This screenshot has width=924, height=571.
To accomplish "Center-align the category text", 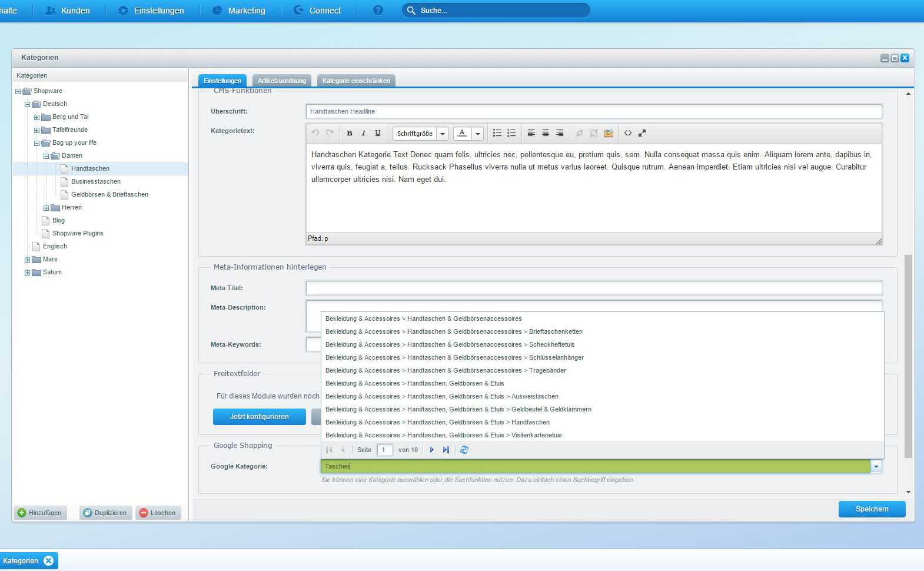I will coord(546,134).
